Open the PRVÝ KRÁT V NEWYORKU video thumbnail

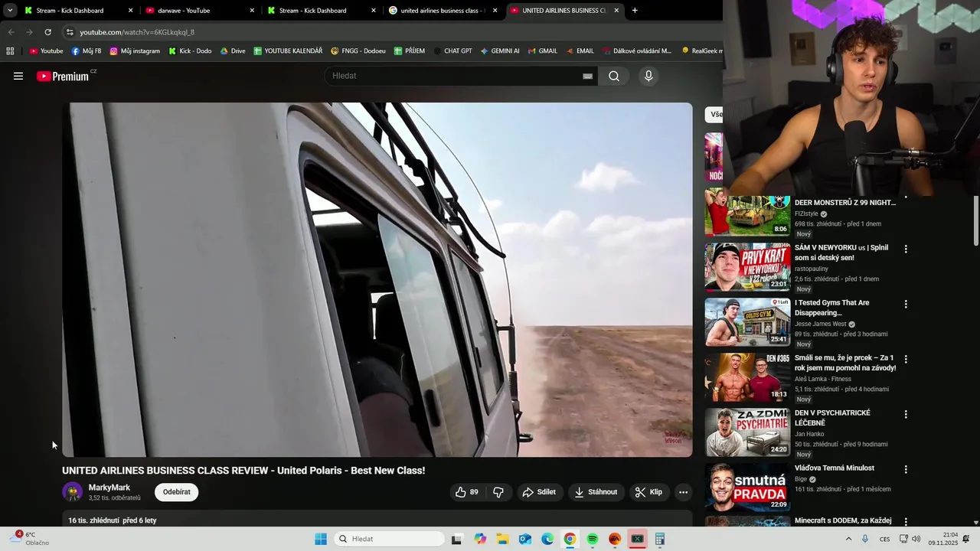747,267
